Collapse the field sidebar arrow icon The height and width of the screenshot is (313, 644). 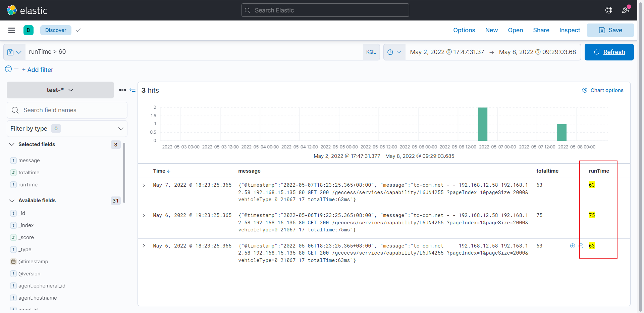(x=132, y=90)
